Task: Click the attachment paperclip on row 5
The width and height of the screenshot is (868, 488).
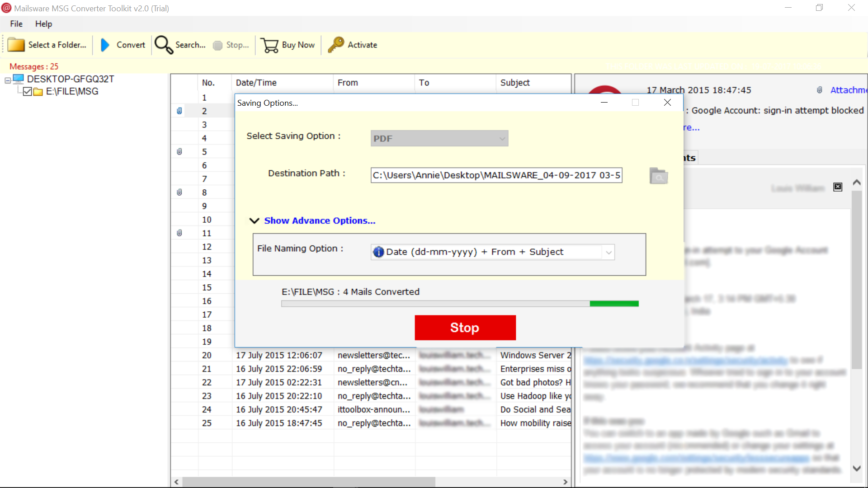Action: click(x=179, y=151)
